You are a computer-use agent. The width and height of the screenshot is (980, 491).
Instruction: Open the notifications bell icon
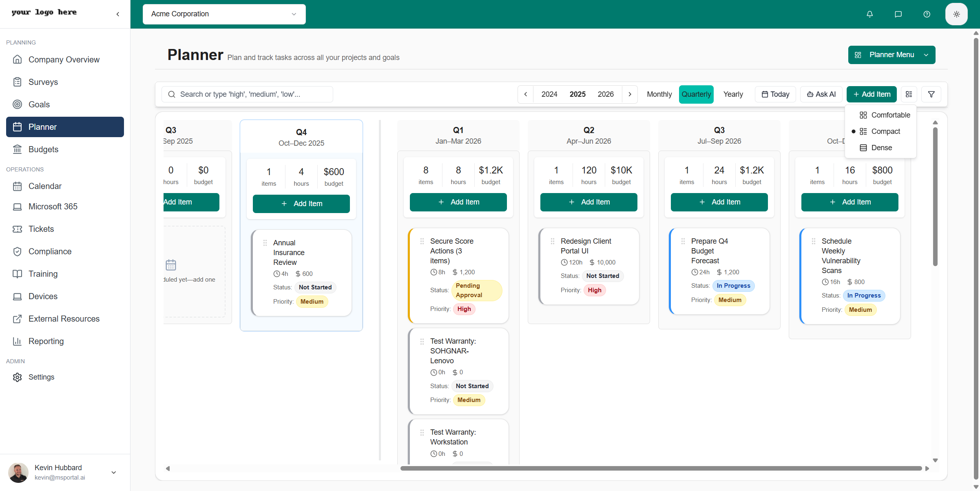870,14
